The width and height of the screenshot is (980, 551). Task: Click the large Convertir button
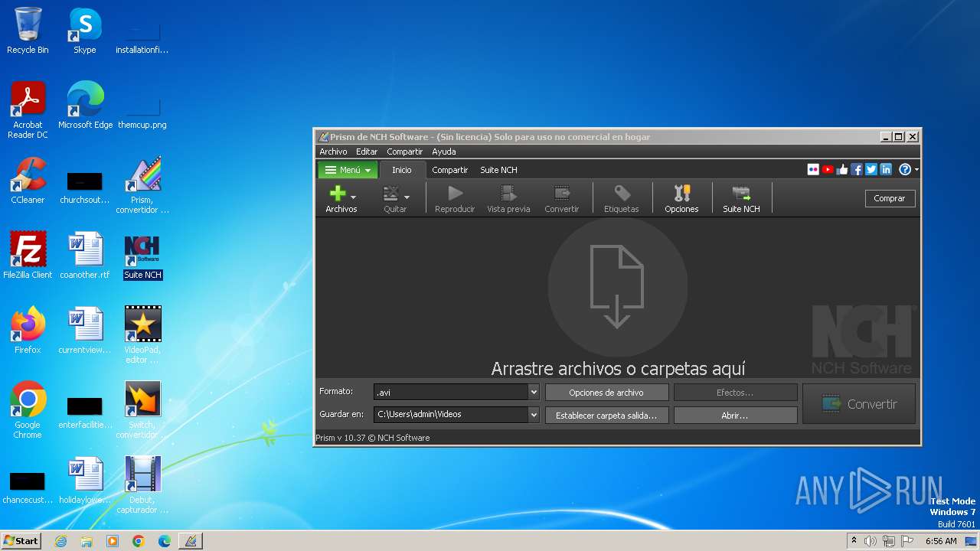pos(859,404)
